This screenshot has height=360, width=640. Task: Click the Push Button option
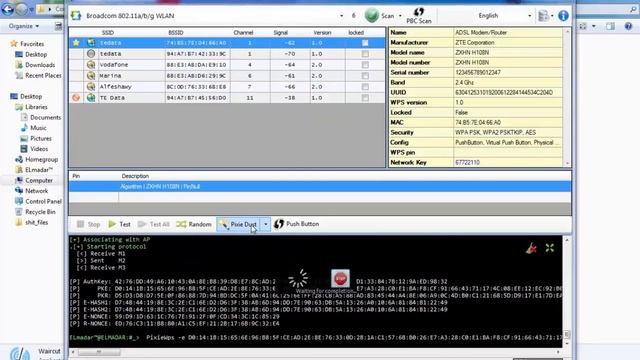(297, 224)
